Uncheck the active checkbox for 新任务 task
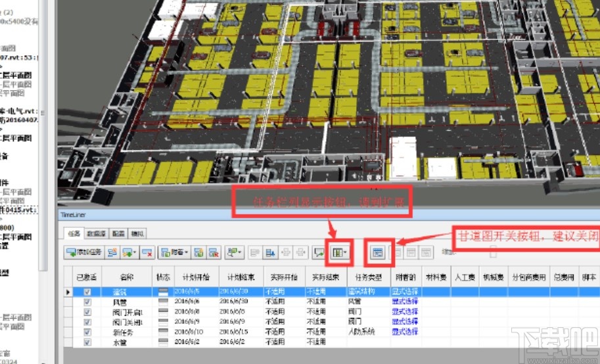Image resolution: width=600 pixels, height=364 pixels. 87,332
